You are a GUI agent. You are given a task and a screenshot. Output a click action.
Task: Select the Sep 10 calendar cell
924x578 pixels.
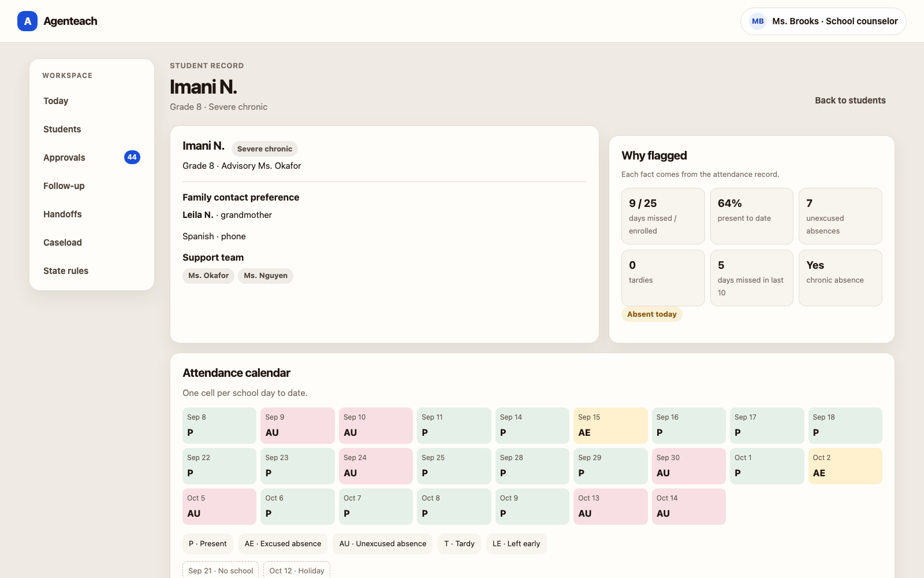[x=376, y=426]
